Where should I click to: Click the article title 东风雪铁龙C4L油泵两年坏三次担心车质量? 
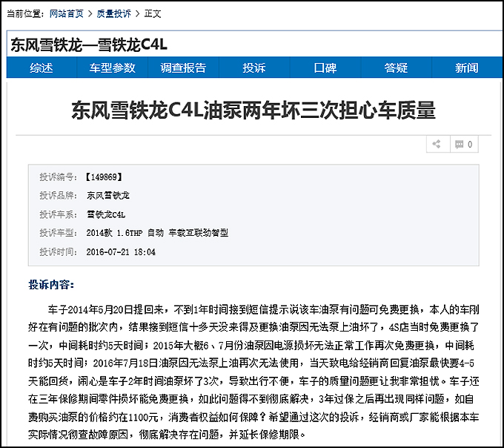click(253, 111)
